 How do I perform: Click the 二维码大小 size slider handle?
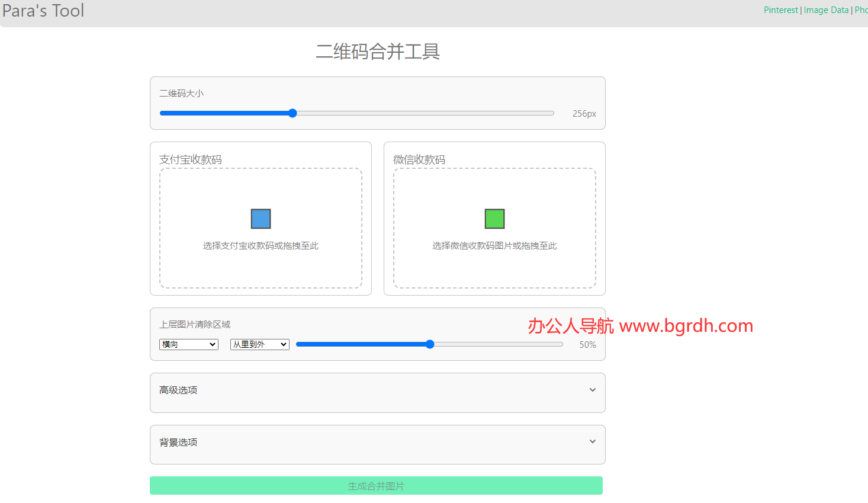pos(292,113)
